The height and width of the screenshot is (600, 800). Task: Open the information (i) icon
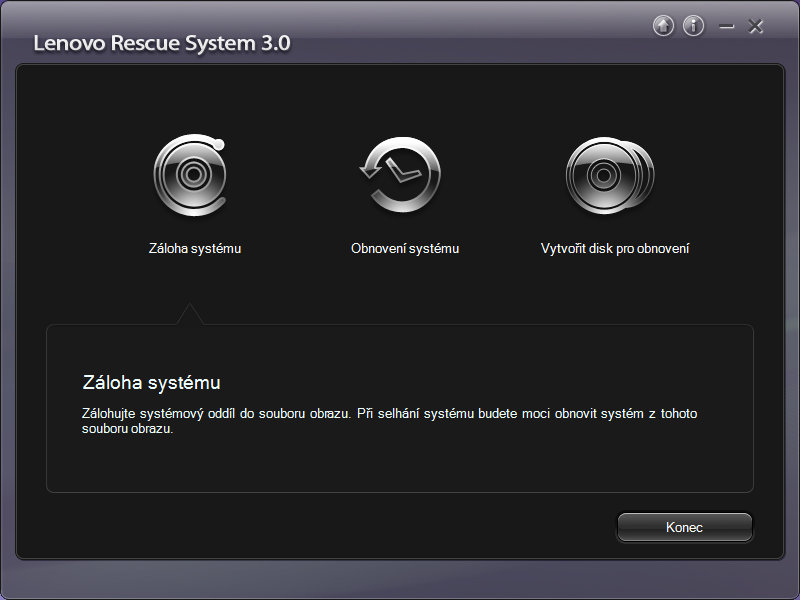(694, 26)
